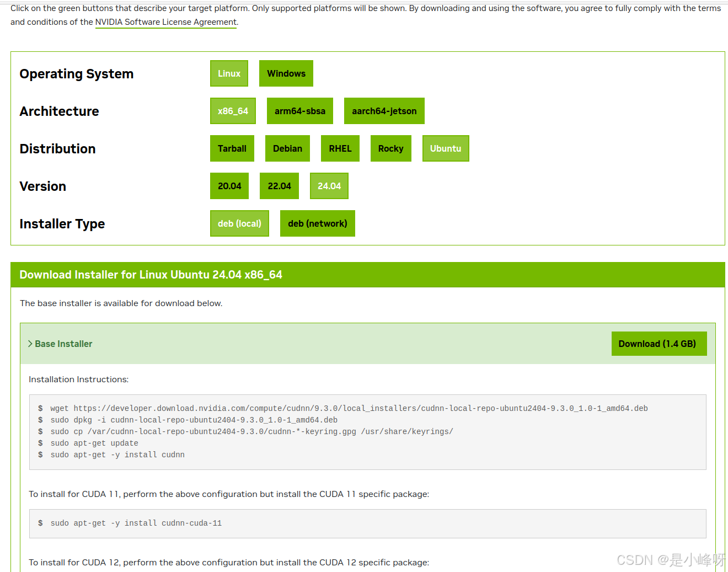Select the Windows operating system button
The image size is (728, 572).
286,73
